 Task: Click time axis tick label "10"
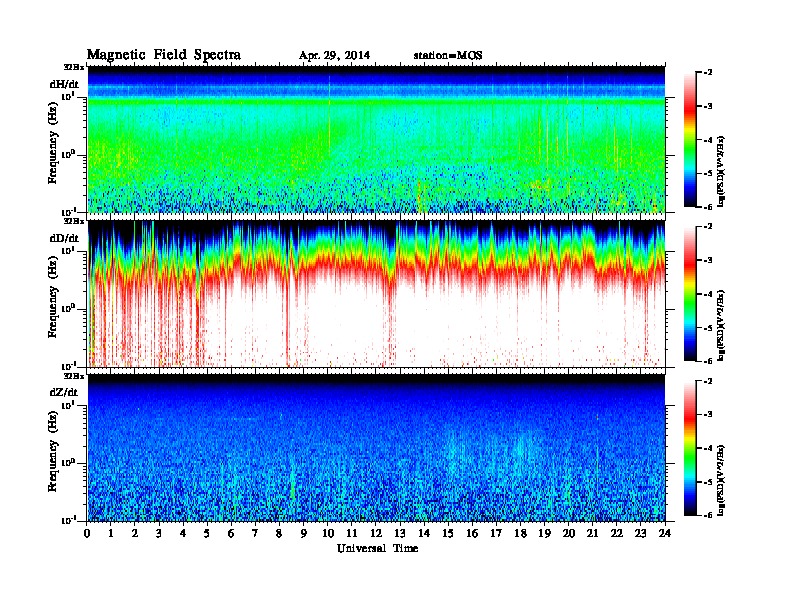point(328,533)
